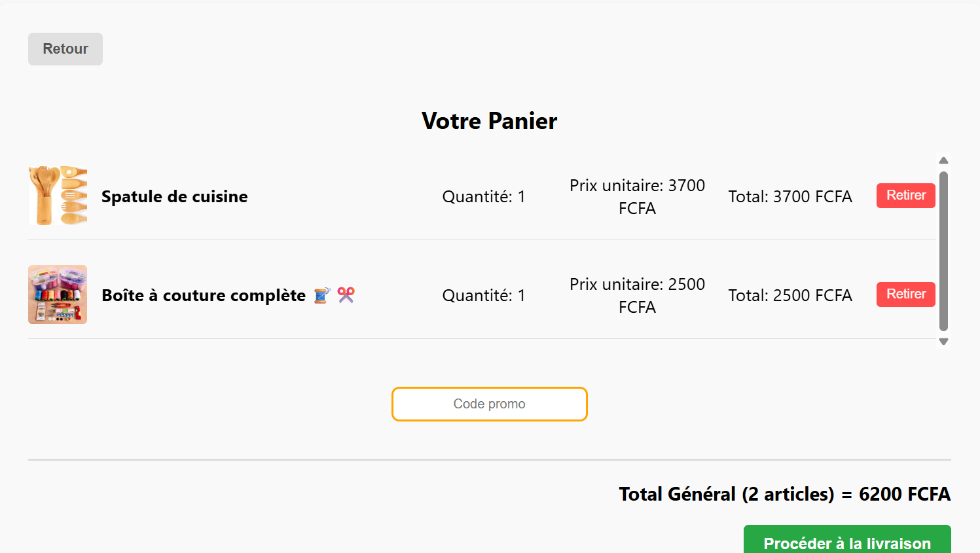Click the Spatule de cuisine product thumbnail
This screenshot has height=553, width=980.
click(58, 196)
